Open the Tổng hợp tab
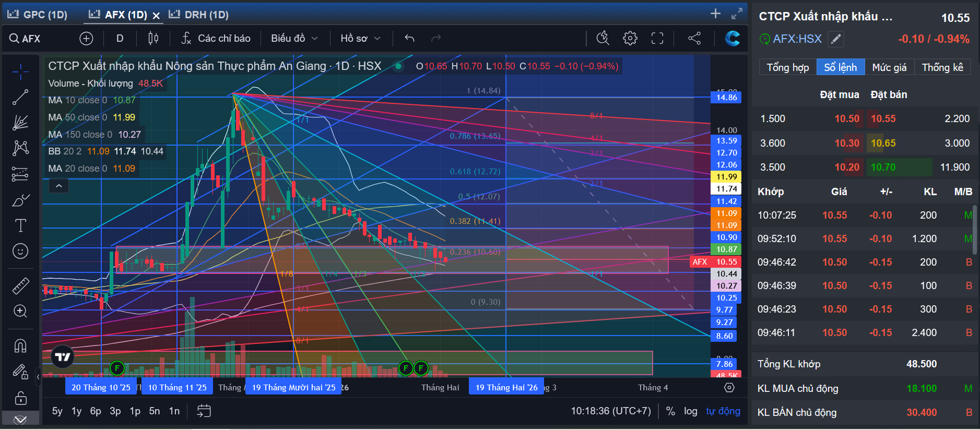 [787, 67]
